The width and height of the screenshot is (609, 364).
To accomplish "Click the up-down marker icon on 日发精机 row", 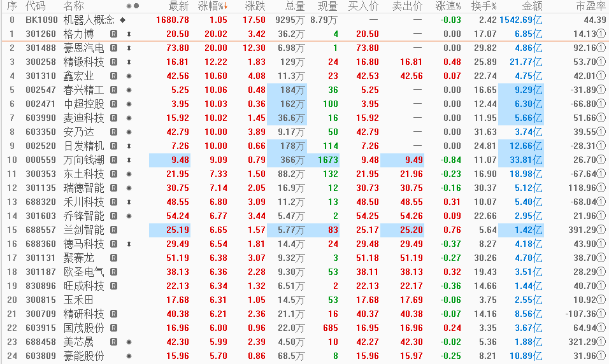I will [x=129, y=146].
